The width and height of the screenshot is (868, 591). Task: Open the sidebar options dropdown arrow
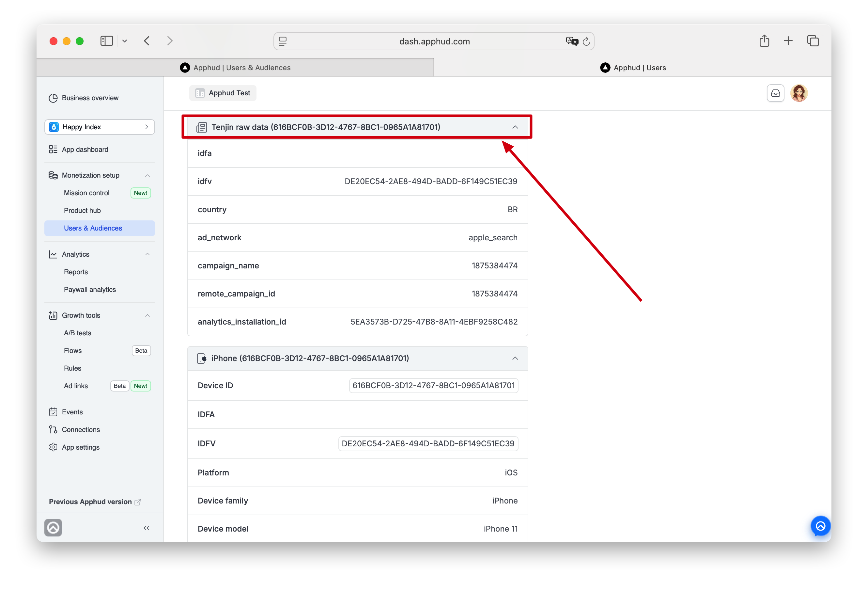pyautogui.click(x=125, y=41)
